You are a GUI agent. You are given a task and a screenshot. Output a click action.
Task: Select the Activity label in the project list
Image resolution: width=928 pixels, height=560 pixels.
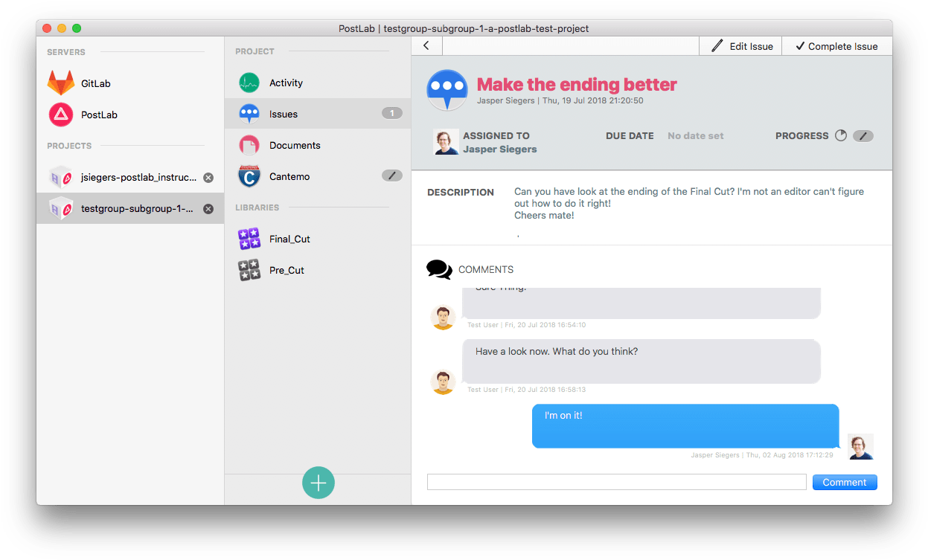[x=287, y=83]
